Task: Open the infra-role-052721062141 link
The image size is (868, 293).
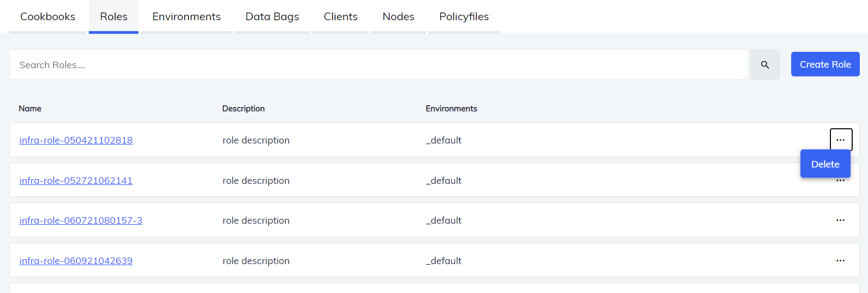Action: click(x=76, y=181)
